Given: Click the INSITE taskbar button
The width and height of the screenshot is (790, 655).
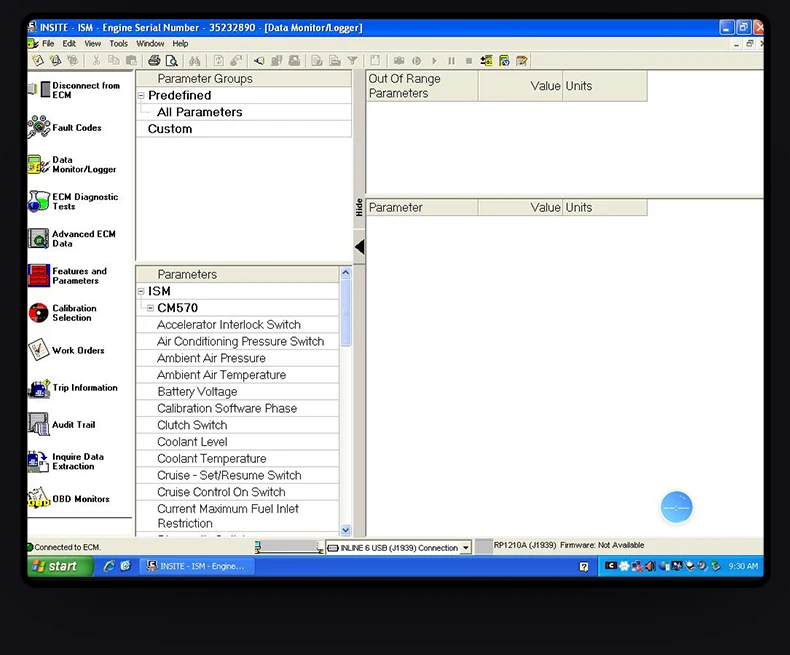Looking at the screenshot, I should pyautogui.click(x=197, y=566).
